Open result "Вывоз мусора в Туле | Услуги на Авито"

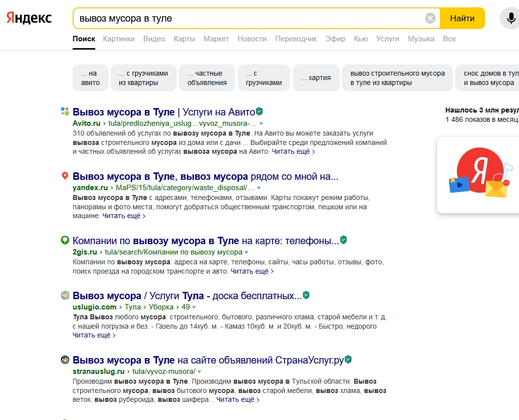click(x=164, y=112)
